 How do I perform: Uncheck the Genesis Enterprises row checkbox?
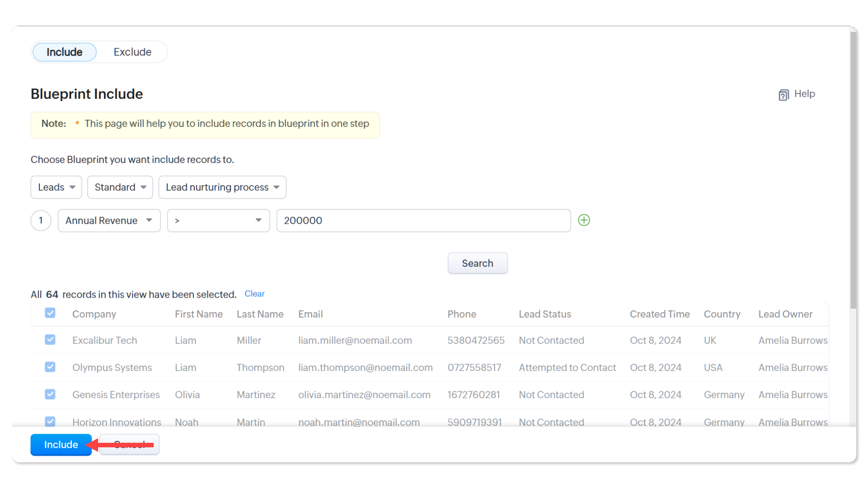coord(50,394)
